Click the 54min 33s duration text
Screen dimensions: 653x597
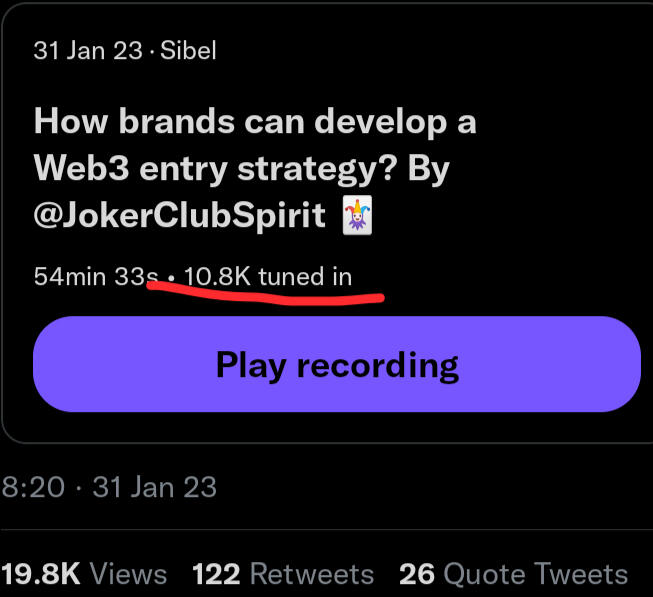[x=96, y=276]
